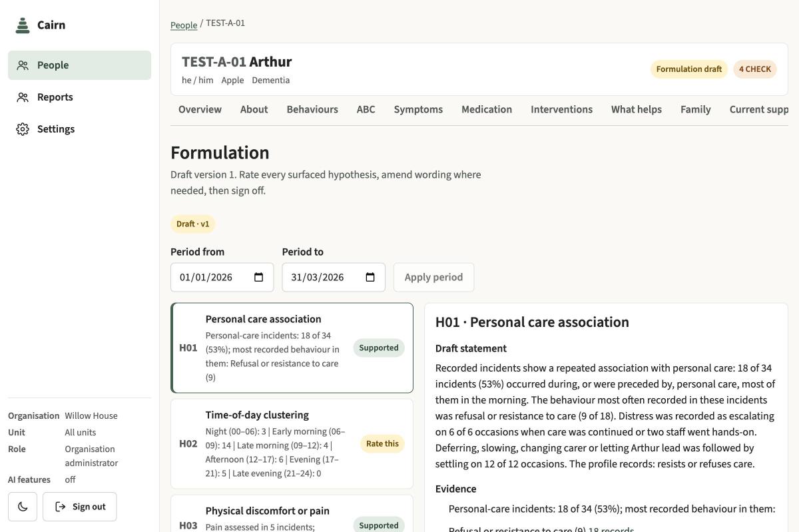Switch to the Family tab
Viewport: 799px width, 532px height.
click(696, 110)
